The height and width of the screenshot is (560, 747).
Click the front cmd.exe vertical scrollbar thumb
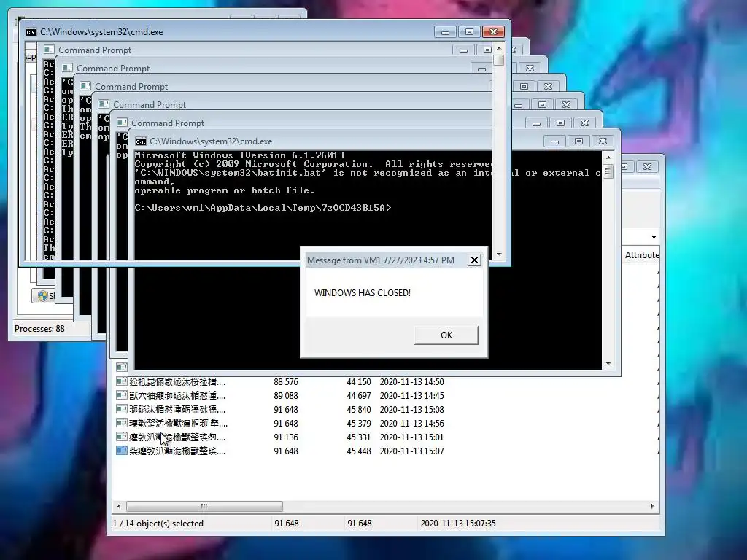point(608,171)
